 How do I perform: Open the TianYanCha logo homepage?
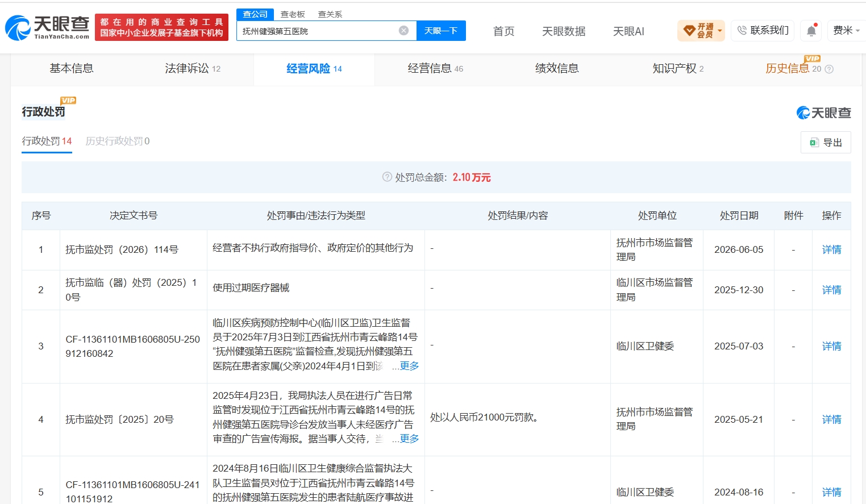(47, 27)
